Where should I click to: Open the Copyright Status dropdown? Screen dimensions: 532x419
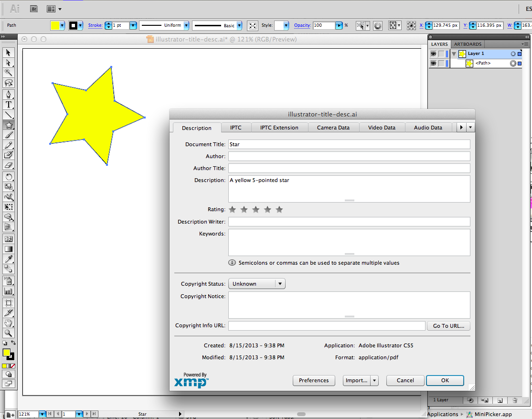click(256, 284)
